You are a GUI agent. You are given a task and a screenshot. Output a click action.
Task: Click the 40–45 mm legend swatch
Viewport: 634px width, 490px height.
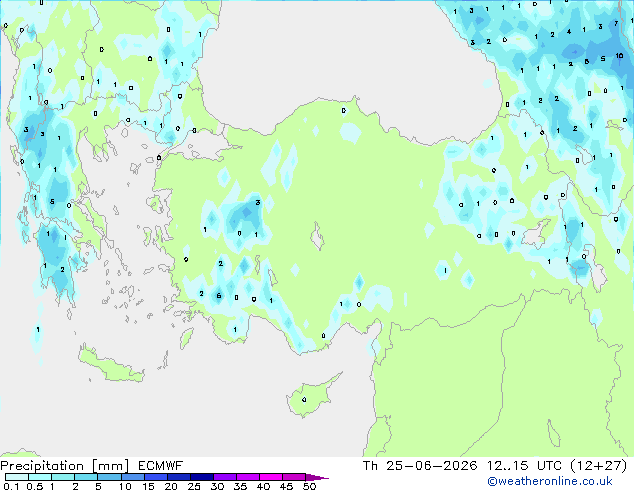point(271,477)
